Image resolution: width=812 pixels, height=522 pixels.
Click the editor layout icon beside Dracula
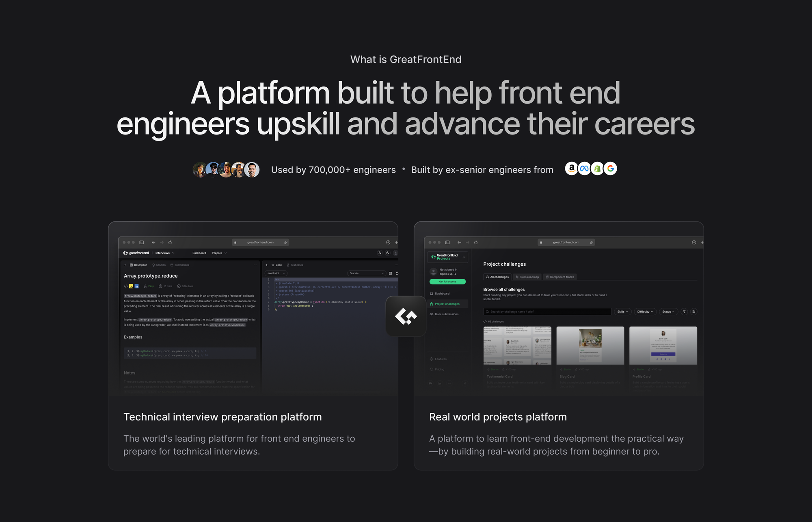(x=390, y=273)
